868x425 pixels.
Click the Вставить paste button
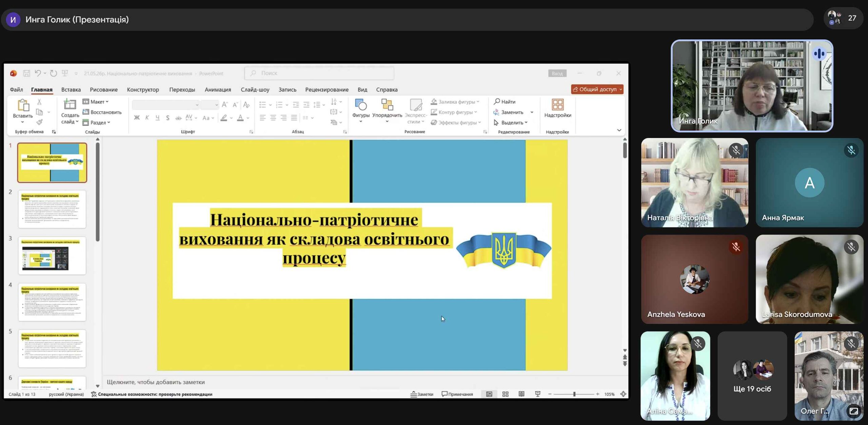(x=23, y=111)
